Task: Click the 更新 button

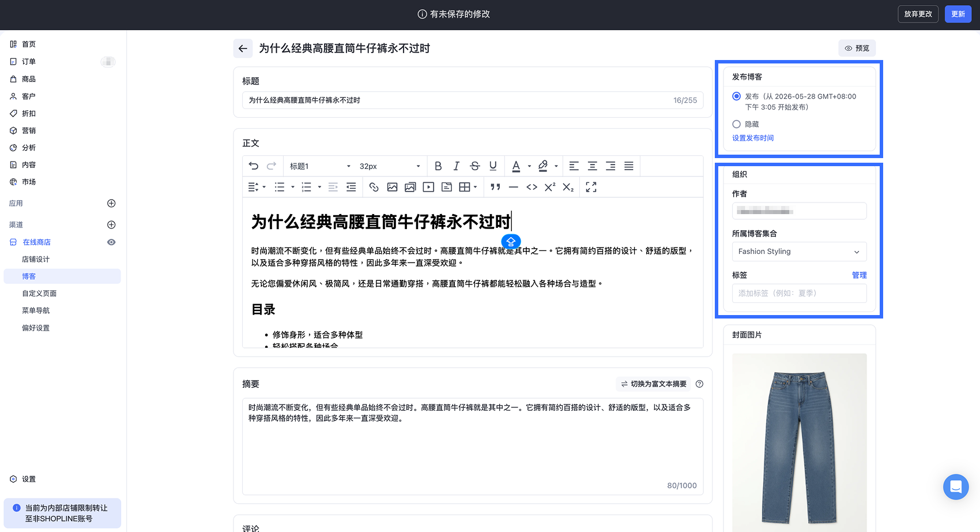Action: point(958,14)
